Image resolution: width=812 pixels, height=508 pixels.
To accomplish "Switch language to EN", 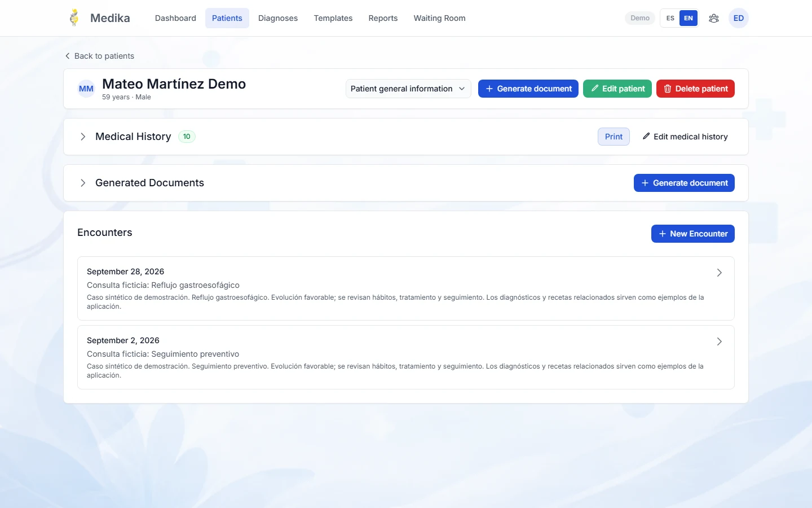I will point(689,18).
